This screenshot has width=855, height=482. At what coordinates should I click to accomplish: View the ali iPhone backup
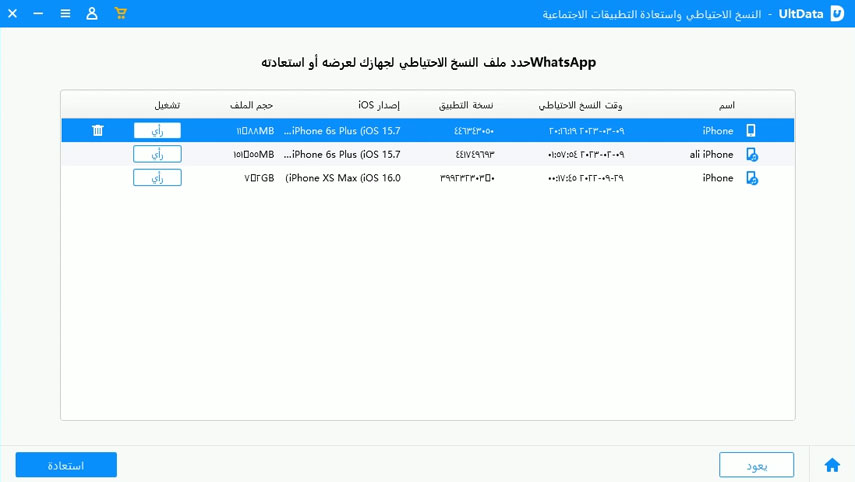click(157, 154)
